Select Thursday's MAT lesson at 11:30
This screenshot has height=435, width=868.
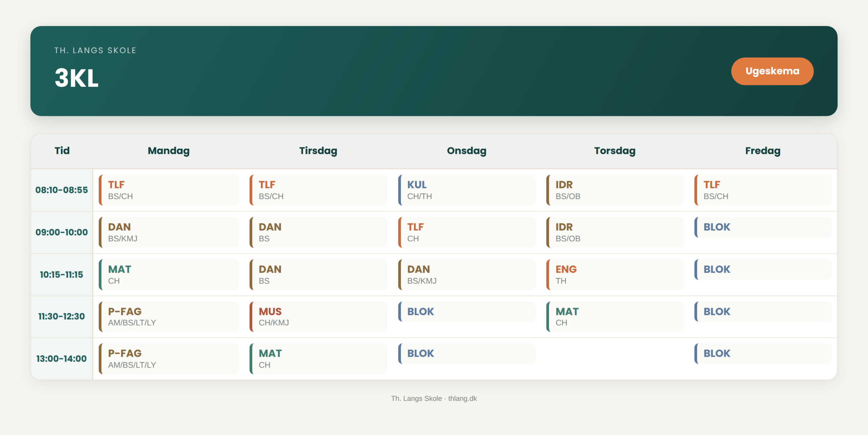[x=615, y=317]
